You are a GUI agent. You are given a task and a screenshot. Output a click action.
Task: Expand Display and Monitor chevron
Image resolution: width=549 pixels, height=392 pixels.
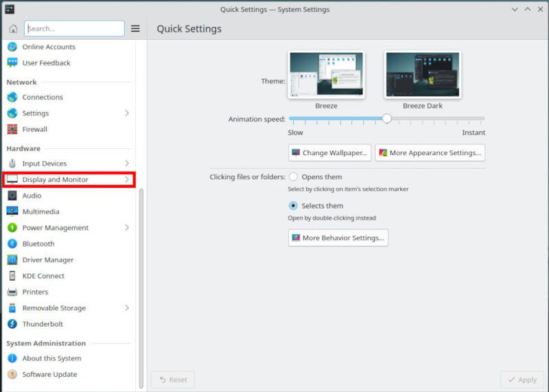click(x=127, y=179)
